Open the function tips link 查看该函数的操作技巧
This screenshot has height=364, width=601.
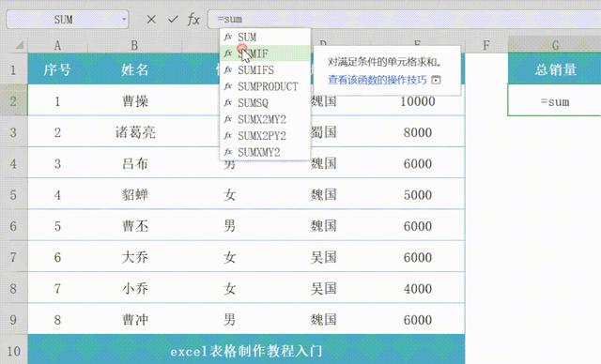pyautogui.click(x=378, y=80)
